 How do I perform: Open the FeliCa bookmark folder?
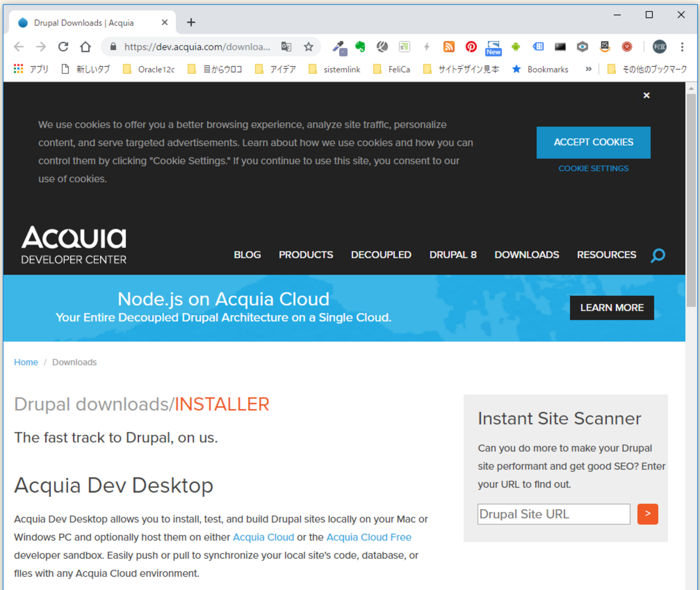pyautogui.click(x=391, y=69)
